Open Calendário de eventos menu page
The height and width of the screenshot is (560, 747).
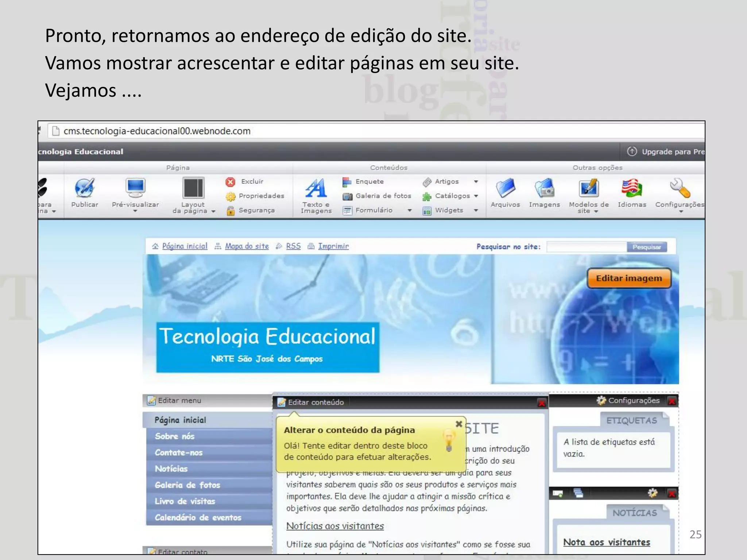point(209,517)
